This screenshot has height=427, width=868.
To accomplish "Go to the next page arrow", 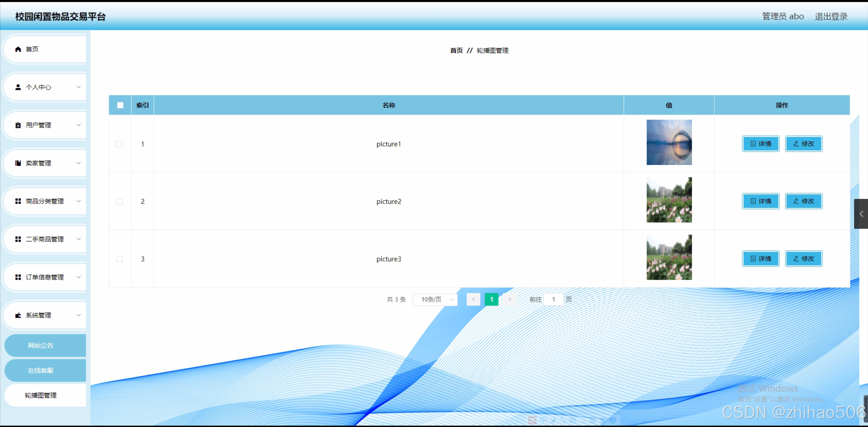I will point(509,299).
